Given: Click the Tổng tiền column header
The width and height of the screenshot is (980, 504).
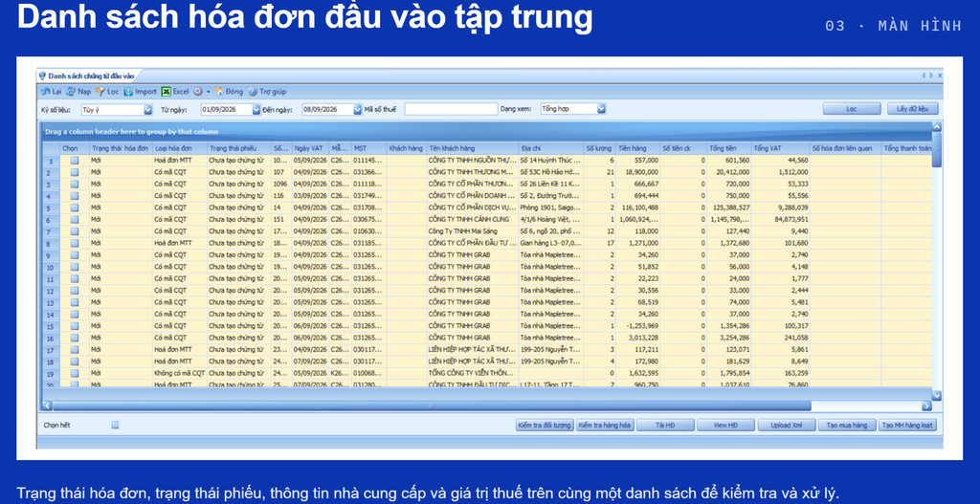Looking at the screenshot, I should (728, 148).
